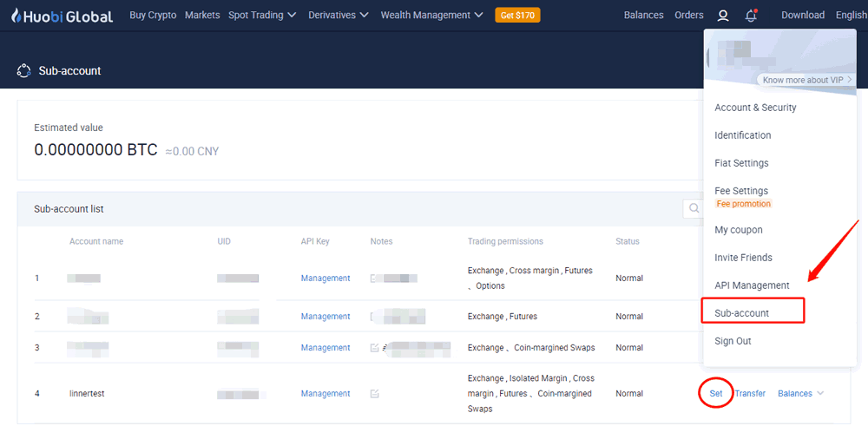Open Balances in top bar

point(643,15)
